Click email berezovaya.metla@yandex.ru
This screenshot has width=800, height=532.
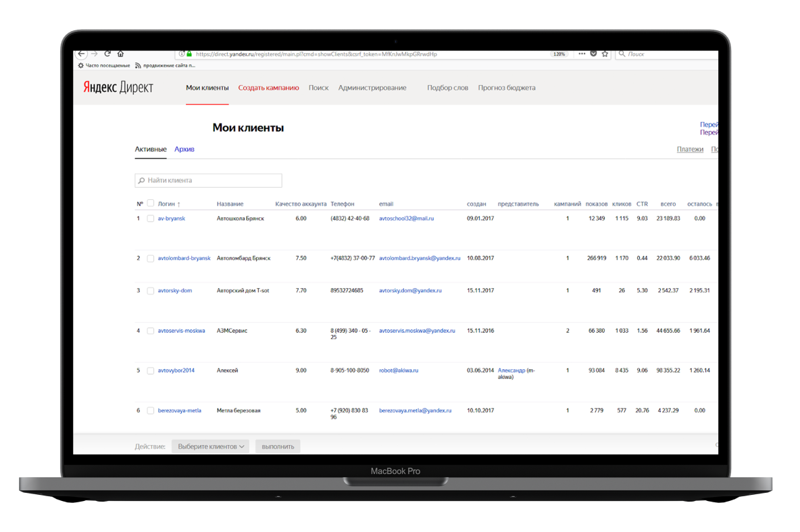[x=416, y=410]
